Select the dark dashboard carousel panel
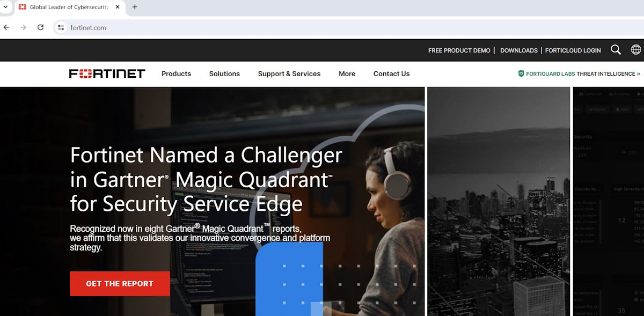 (x=609, y=201)
